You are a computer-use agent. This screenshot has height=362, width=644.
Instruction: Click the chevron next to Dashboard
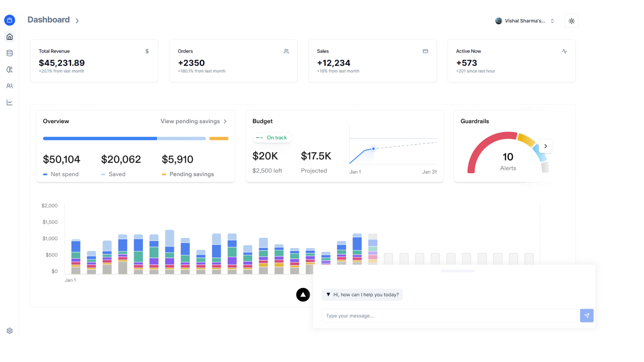[x=77, y=21]
